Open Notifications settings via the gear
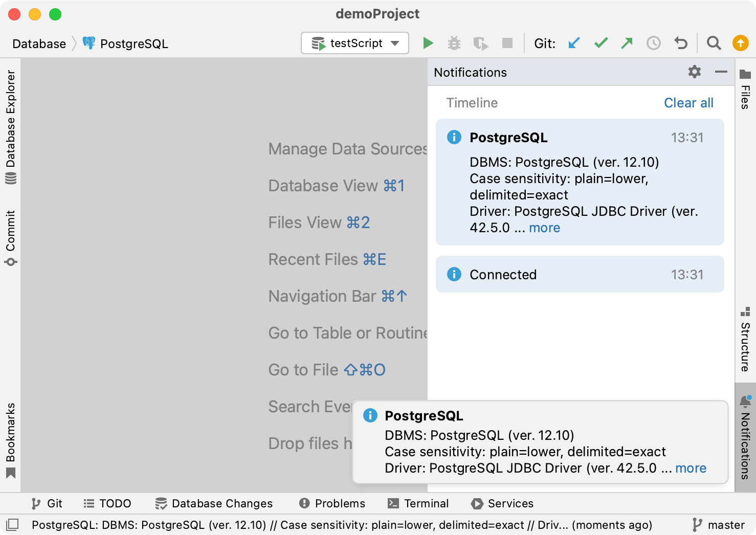Viewport: 756px width, 535px height. click(x=694, y=72)
